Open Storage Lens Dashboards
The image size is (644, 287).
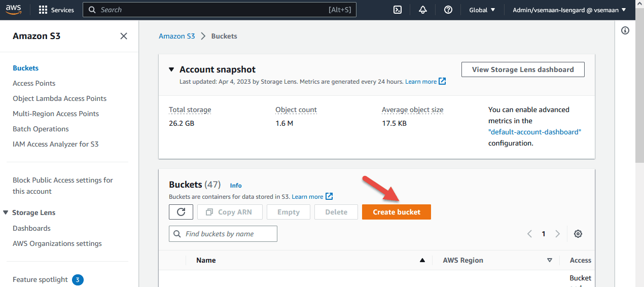tap(31, 228)
